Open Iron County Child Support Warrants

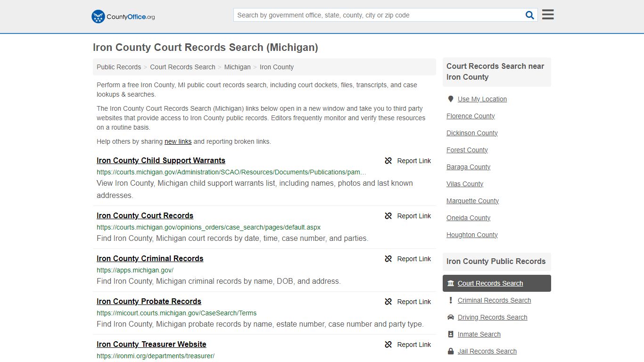click(161, 160)
